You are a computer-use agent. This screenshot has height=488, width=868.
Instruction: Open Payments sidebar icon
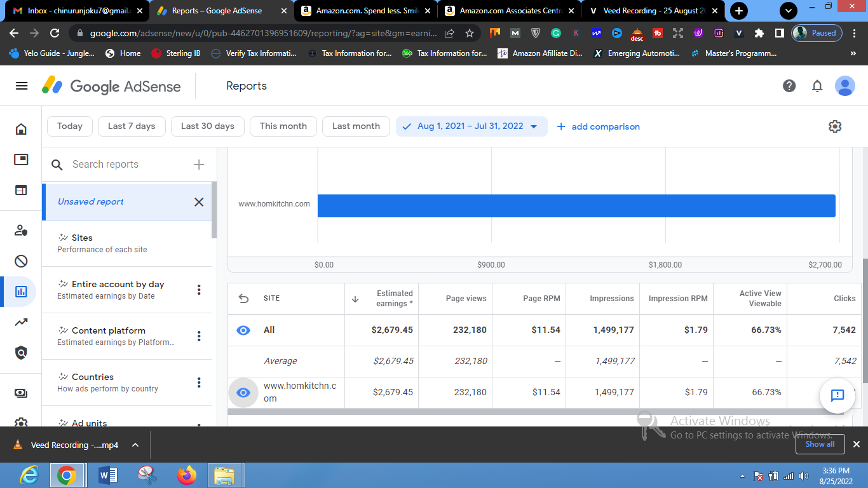click(x=21, y=393)
